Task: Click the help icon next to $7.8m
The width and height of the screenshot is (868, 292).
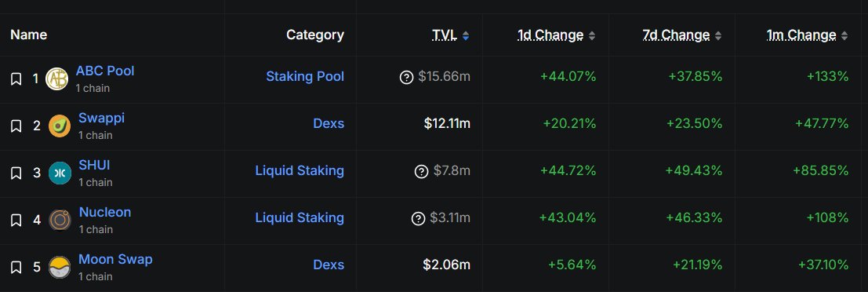Action: (421, 171)
